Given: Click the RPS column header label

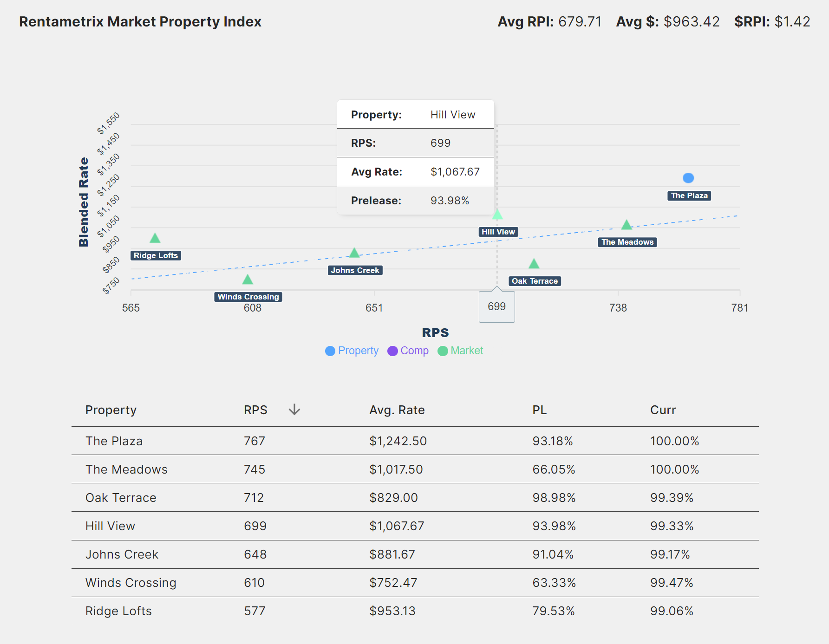Looking at the screenshot, I should coord(255,410).
